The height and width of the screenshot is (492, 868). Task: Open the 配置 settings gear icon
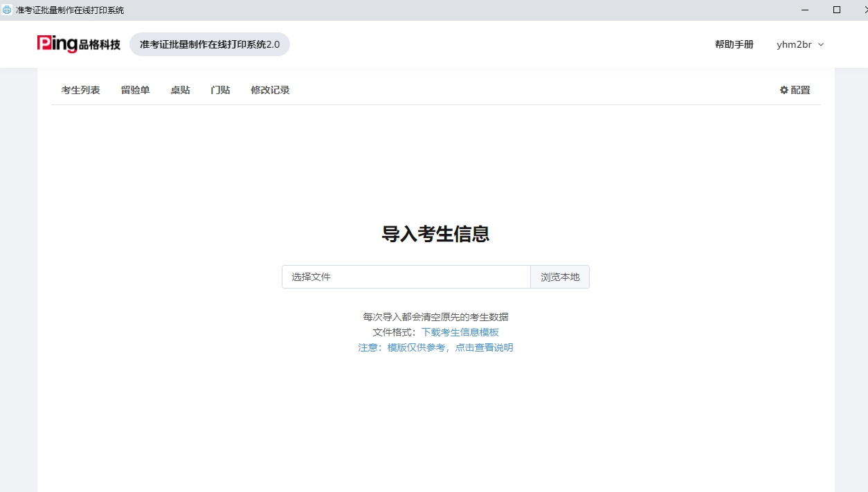tap(795, 90)
